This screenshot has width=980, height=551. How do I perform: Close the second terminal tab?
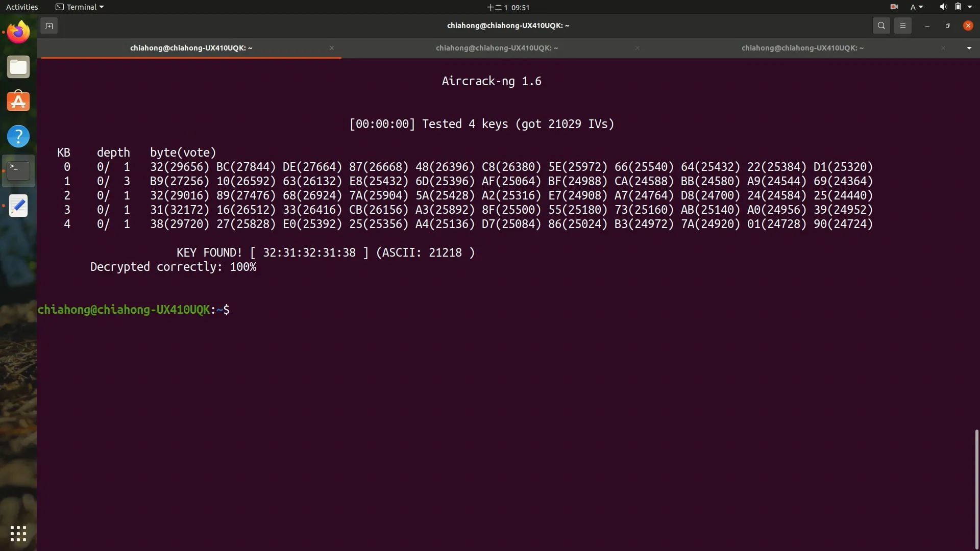tap(636, 48)
